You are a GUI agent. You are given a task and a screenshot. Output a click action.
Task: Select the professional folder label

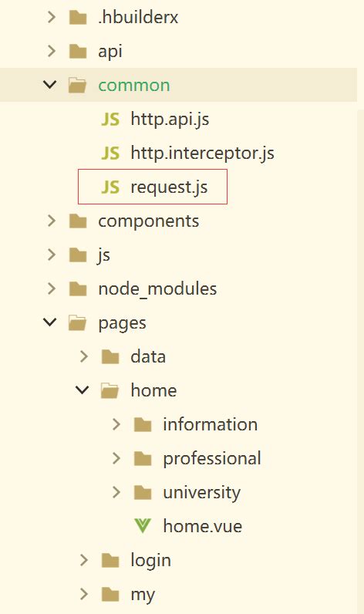[x=212, y=459]
